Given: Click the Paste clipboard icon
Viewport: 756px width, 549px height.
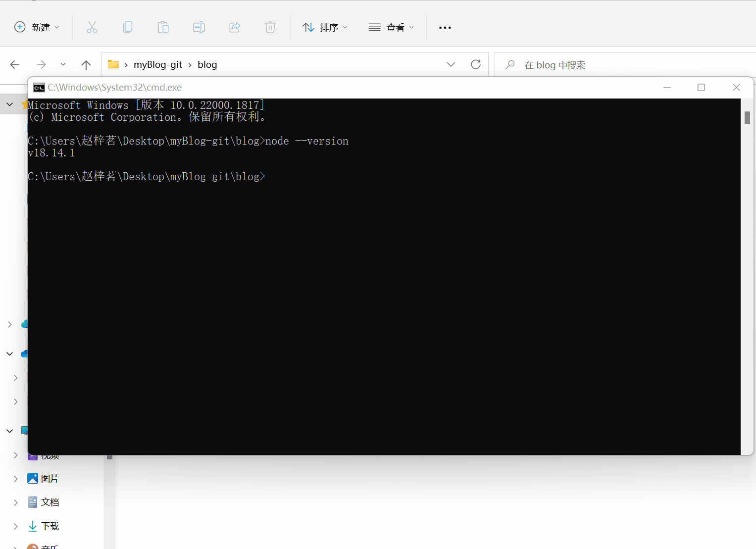Looking at the screenshot, I should coord(163,27).
